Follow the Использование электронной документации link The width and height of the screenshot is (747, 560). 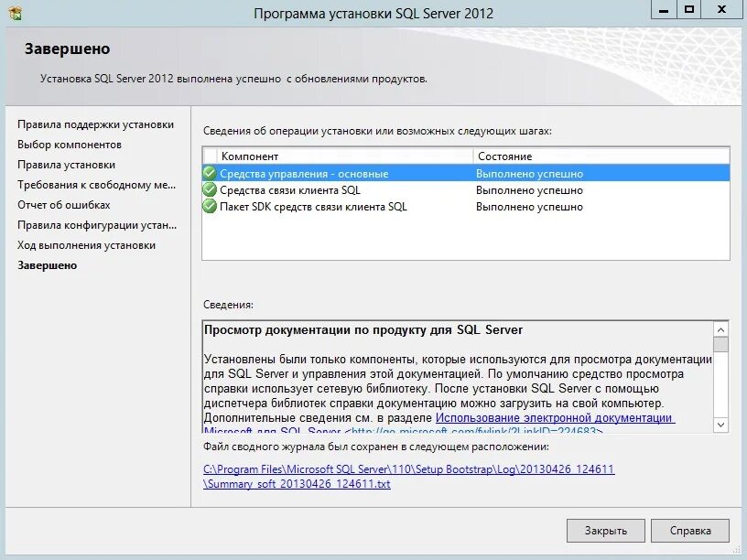tap(555, 417)
